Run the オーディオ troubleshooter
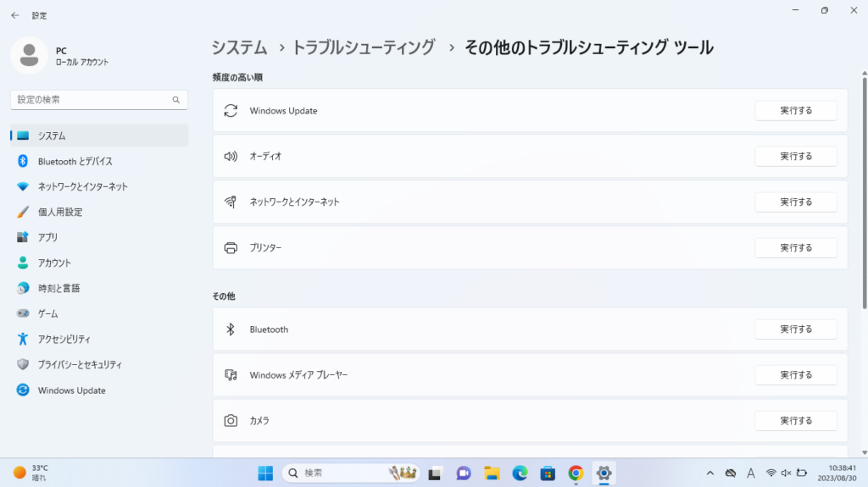The image size is (868, 487). pyautogui.click(x=795, y=157)
